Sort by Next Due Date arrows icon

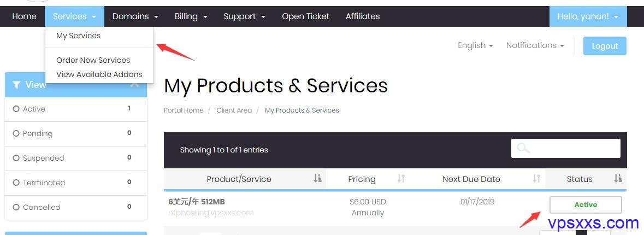[x=536, y=178]
